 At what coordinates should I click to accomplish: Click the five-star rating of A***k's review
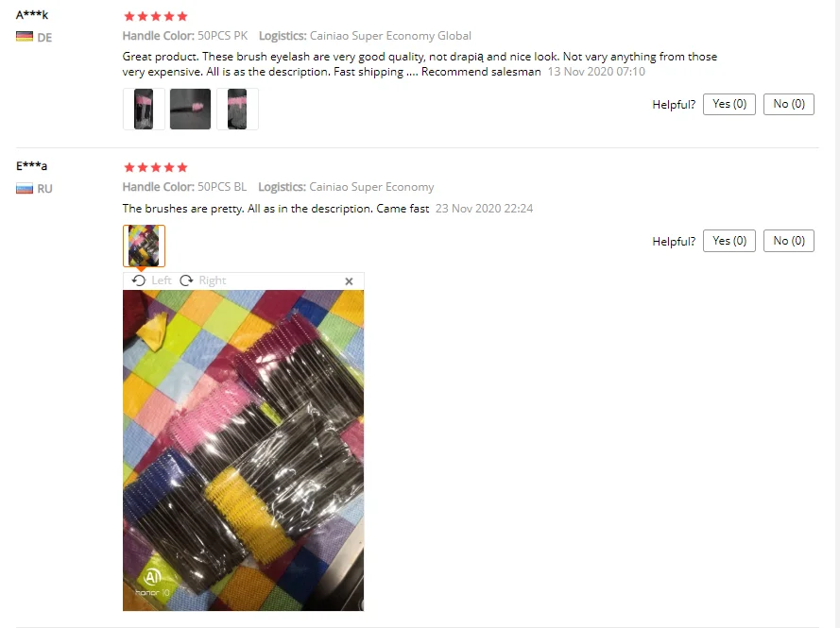155,16
